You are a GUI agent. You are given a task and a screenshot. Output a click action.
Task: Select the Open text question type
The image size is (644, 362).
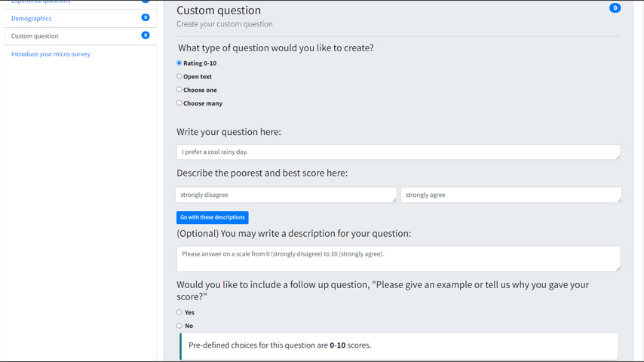click(179, 76)
